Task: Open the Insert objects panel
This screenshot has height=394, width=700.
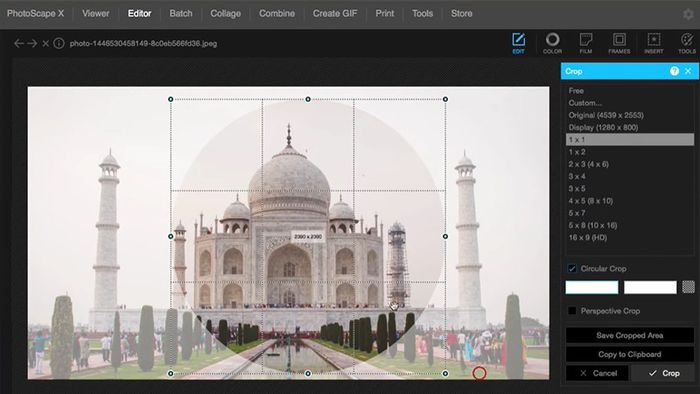Action: click(x=654, y=43)
